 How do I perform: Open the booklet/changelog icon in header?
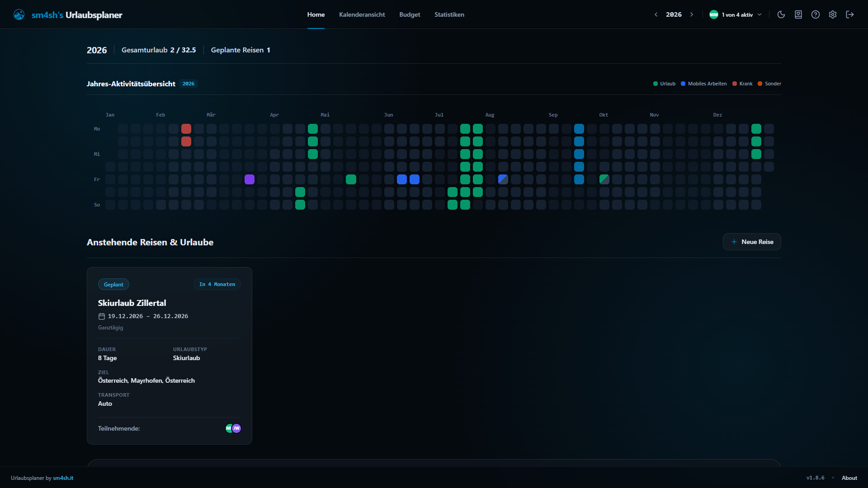click(x=798, y=14)
